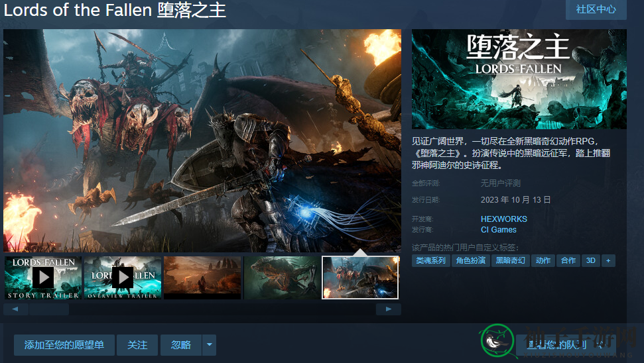
Task: Open the CI Games publisher link
Action: pos(499,230)
